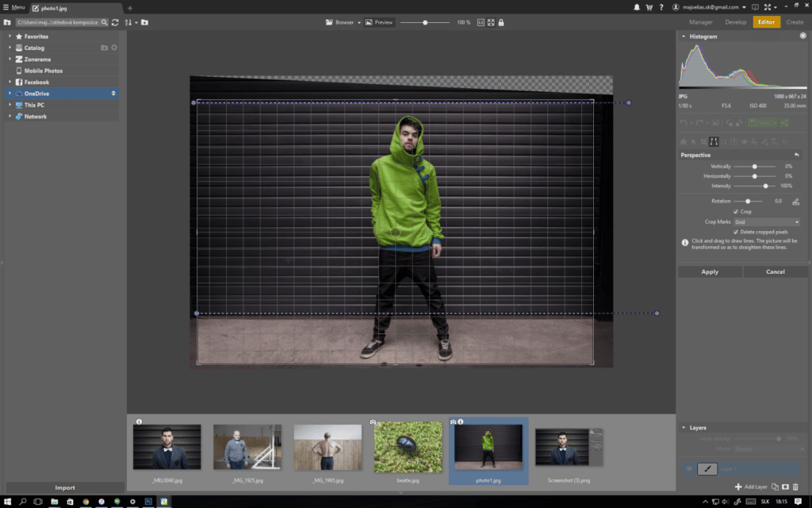
Task: Select the Crop tool icon
Action: tap(703, 141)
